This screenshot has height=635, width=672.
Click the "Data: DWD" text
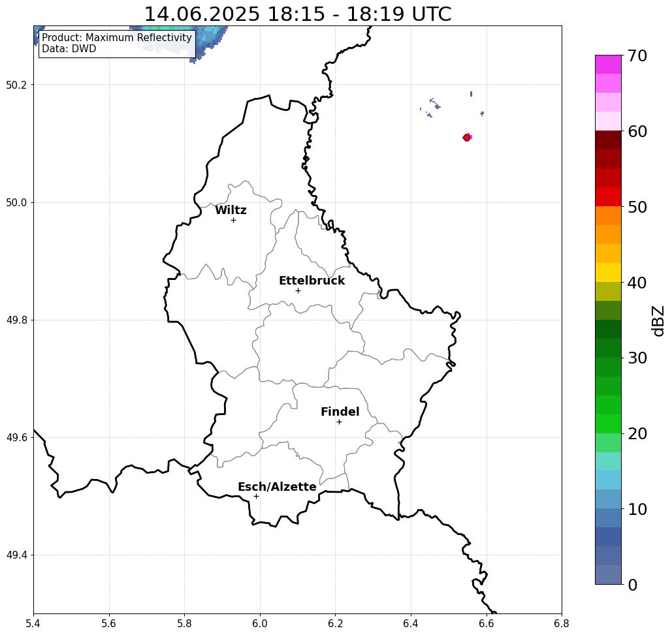[69, 49]
